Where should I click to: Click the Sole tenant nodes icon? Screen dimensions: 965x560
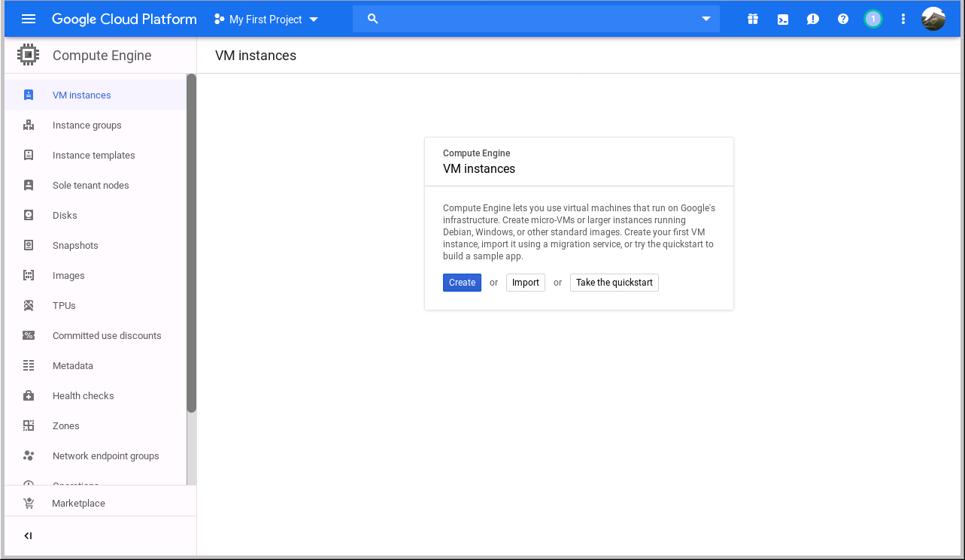(x=29, y=185)
